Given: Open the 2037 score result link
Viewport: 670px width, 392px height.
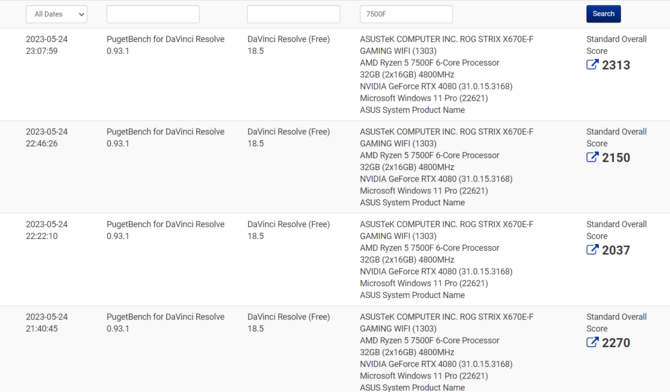Looking at the screenshot, I should 616,250.
